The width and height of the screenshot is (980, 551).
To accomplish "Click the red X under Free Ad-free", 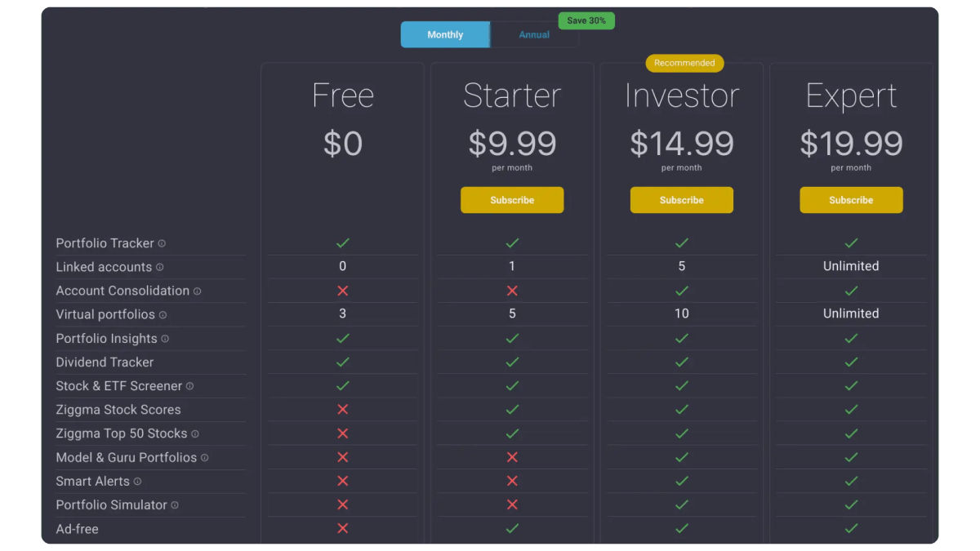I will pos(342,528).
